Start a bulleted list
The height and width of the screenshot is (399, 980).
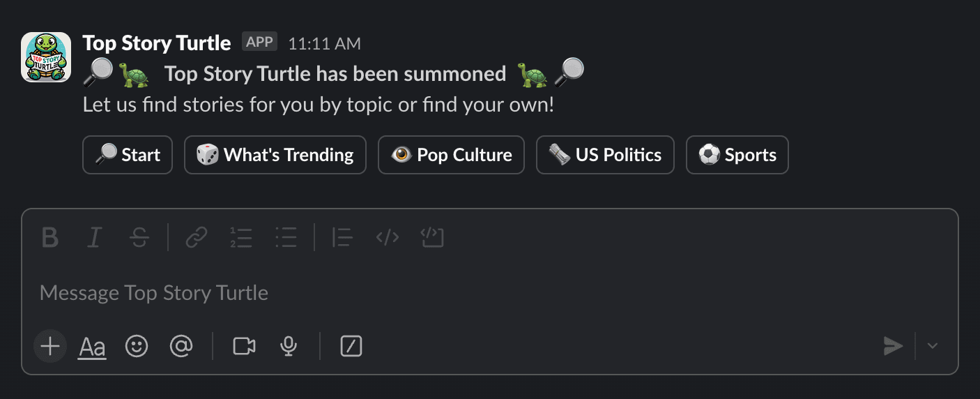(286, 238)
